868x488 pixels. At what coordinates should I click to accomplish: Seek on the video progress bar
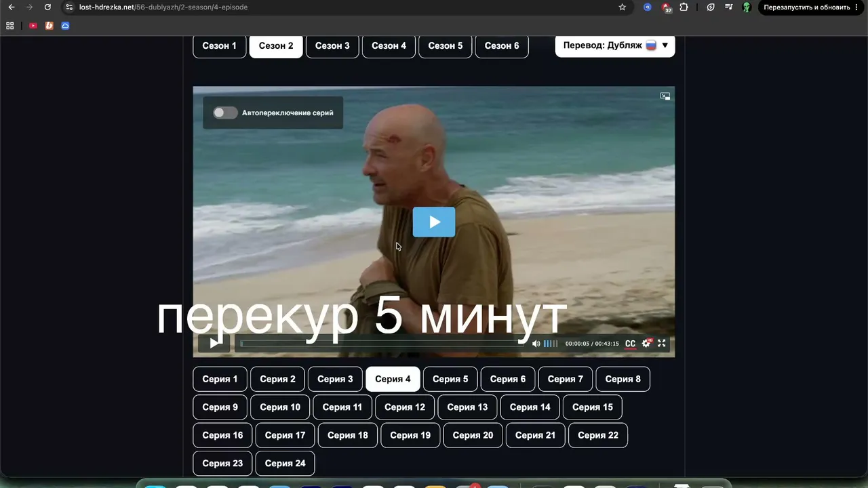[383, 344]
